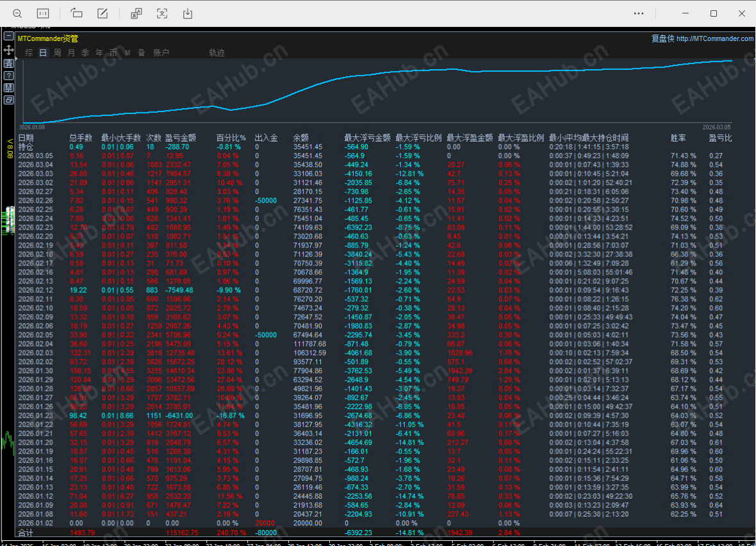
Task: Click the -50000 withdrawal in the 2026.02.05 row
Action: point(266,335)
